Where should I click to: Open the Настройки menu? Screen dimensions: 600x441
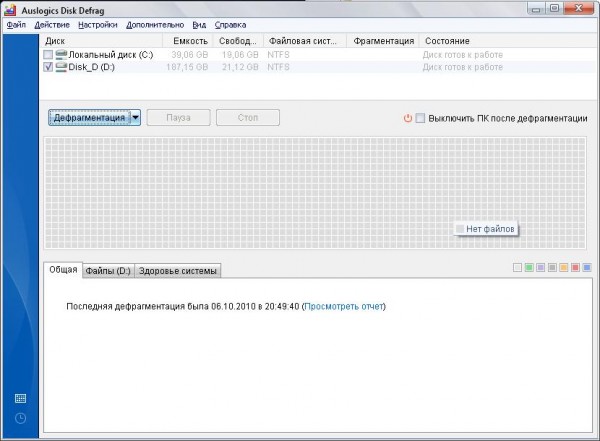coord(98,25)
